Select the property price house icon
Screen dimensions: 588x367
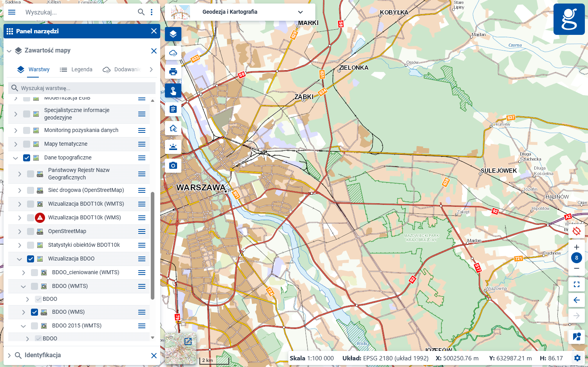click(173, 128)
